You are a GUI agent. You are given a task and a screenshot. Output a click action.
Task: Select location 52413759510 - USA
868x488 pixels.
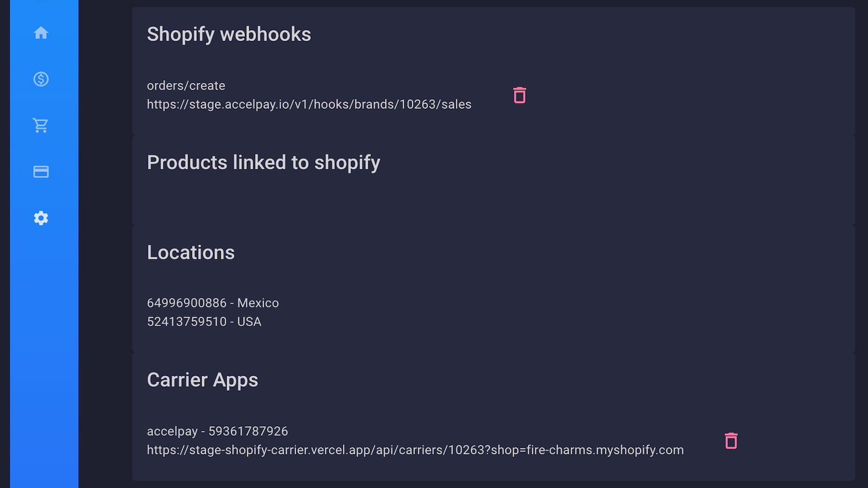(x=204, y=321)
